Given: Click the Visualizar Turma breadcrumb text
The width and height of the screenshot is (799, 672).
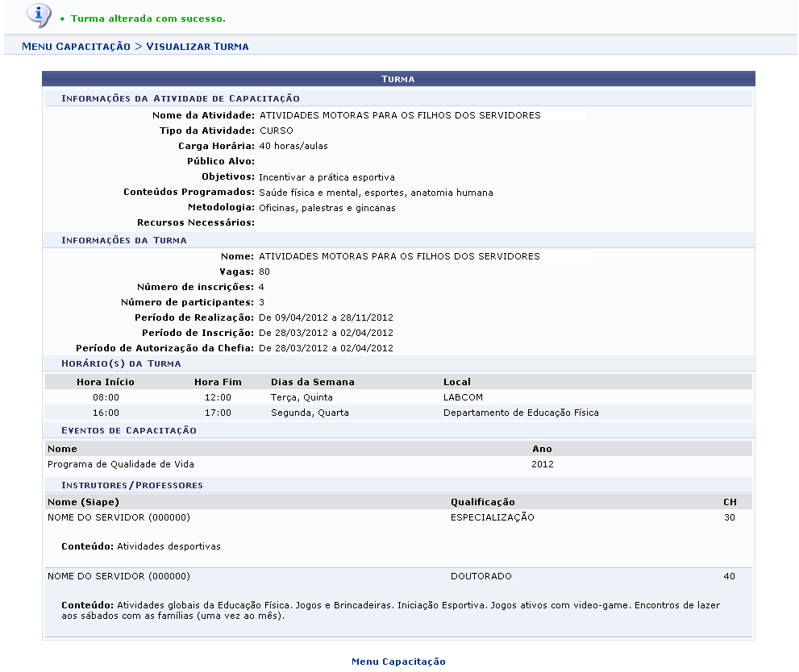Looking at the screenshot, I should click(x=198, y=47).
